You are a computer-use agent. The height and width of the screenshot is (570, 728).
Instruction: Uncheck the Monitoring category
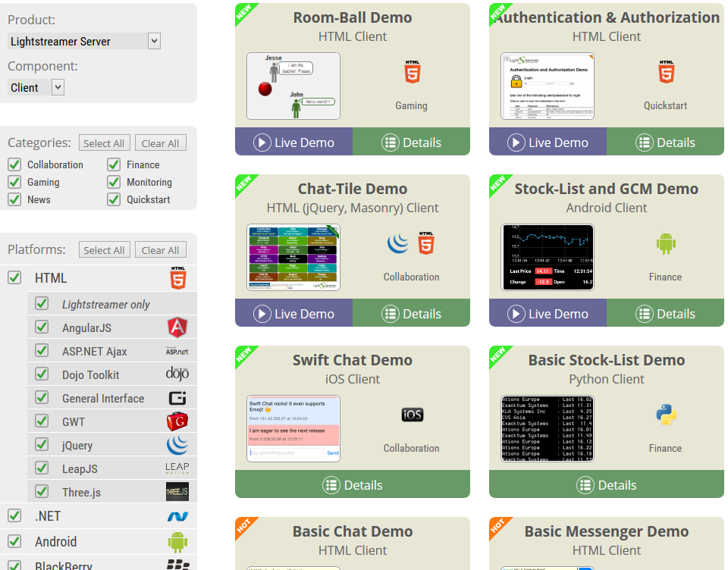coord(114,182)
